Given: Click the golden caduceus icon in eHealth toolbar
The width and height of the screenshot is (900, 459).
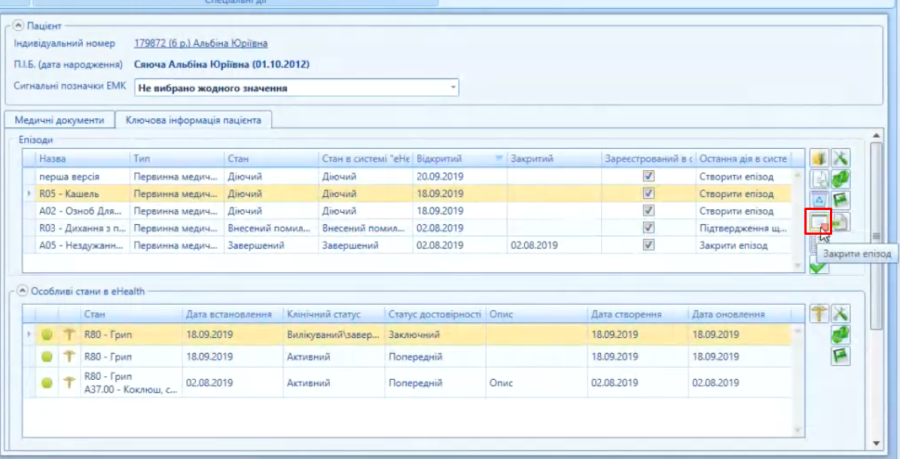Looking at the screenshot, I should (x=819, y=313).
